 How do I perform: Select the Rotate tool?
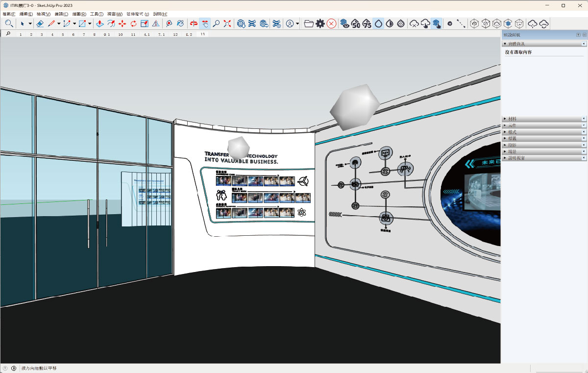pyautogui.click(x=133, y=24)
